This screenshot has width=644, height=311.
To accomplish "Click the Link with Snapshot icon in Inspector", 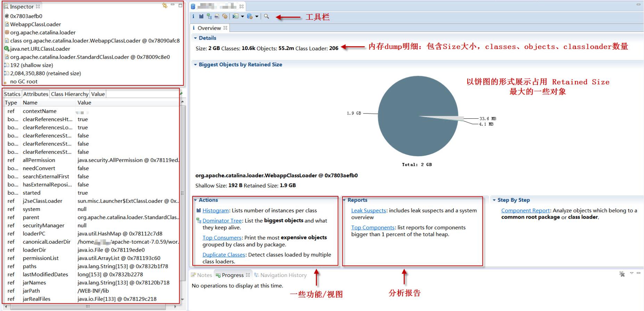I will click(165, 6).
